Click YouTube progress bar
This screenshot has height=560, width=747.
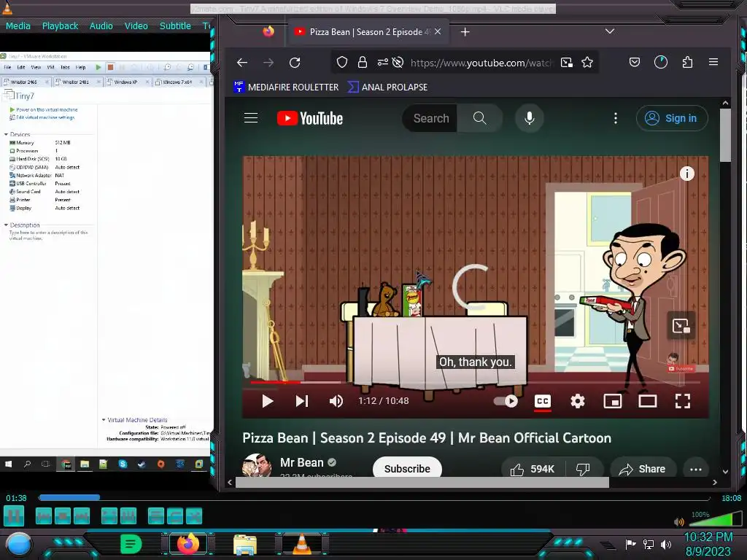(475, 382)
